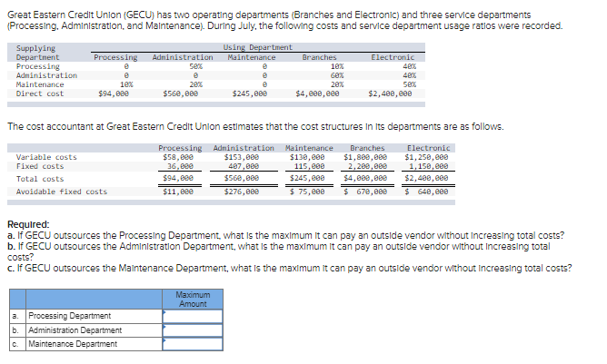Click the row letter 'c.' cell
This screenshot has height=364, width=607.
pos(17,344)
